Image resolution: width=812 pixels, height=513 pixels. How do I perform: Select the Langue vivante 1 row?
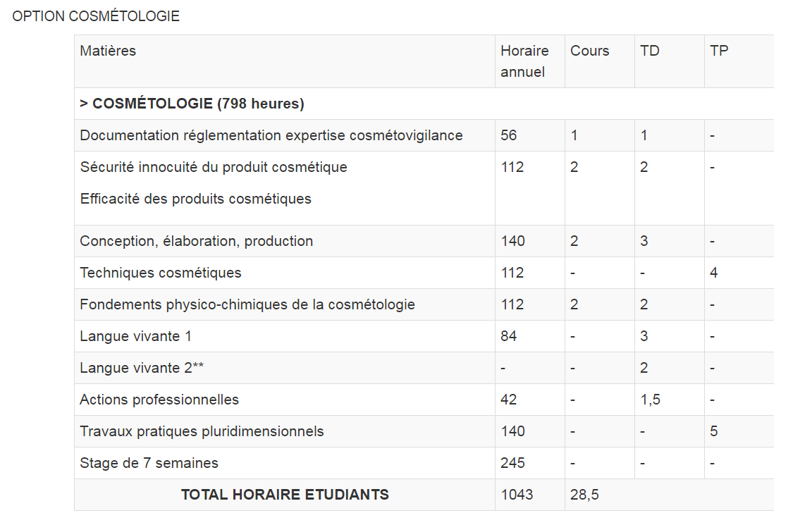click(424, 336)
